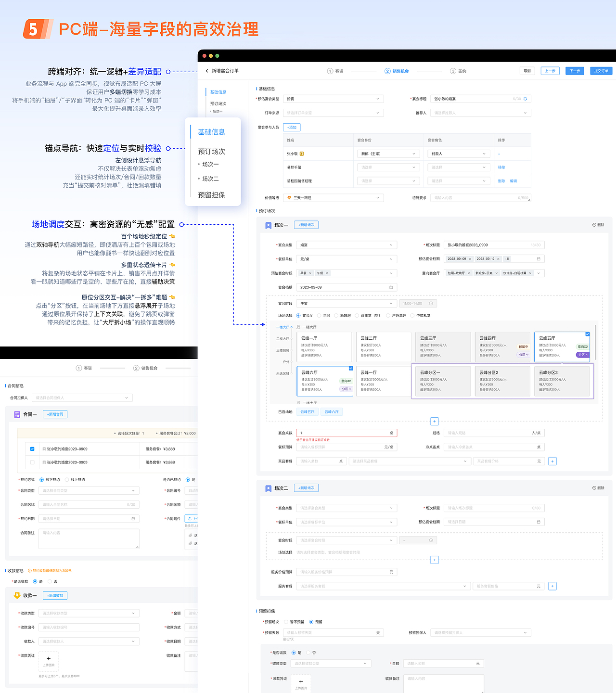Click the bookmark icon of 场次二 header
Viewport: 616px width, 693px height.
point(269,488)
